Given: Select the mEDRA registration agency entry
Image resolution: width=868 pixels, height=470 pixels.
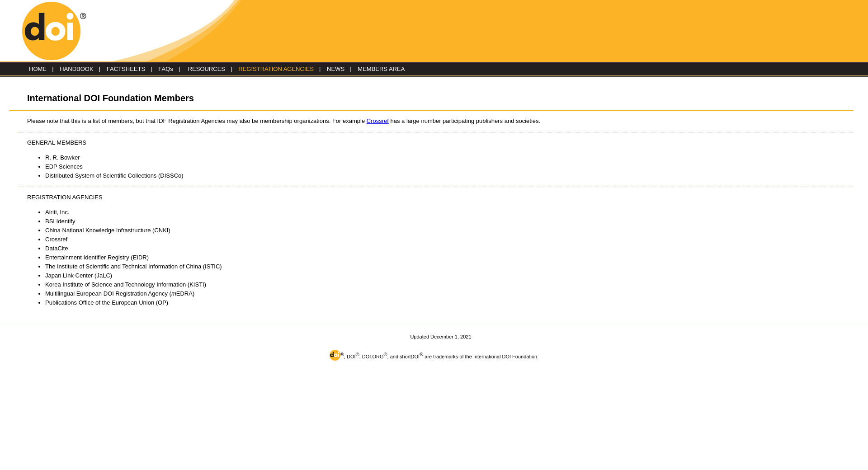Looking at the screenshot, I should (120, 294).
